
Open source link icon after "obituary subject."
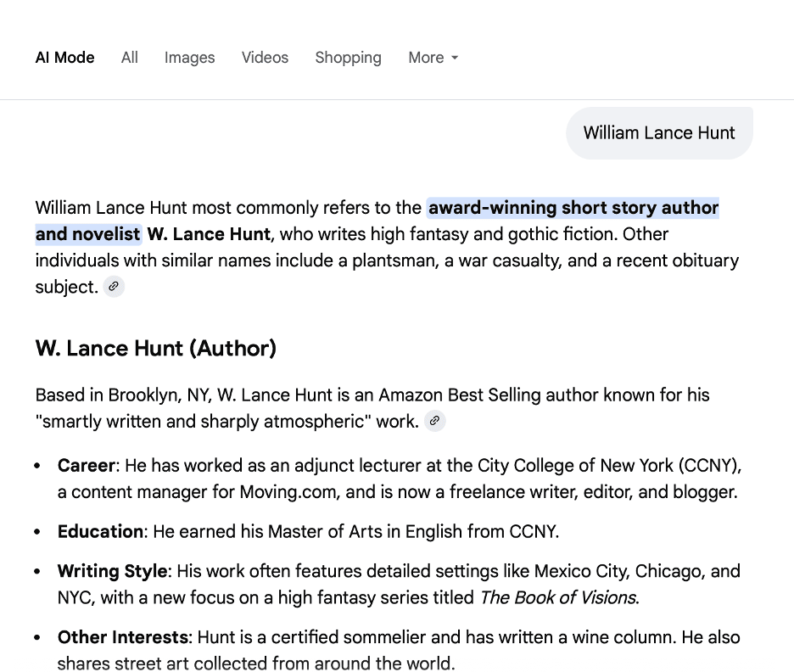pos(114,287)
